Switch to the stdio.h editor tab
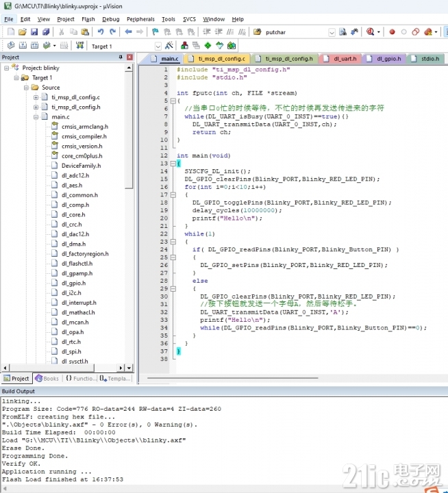Screen dimensions: 448x493 coord(425,59)
